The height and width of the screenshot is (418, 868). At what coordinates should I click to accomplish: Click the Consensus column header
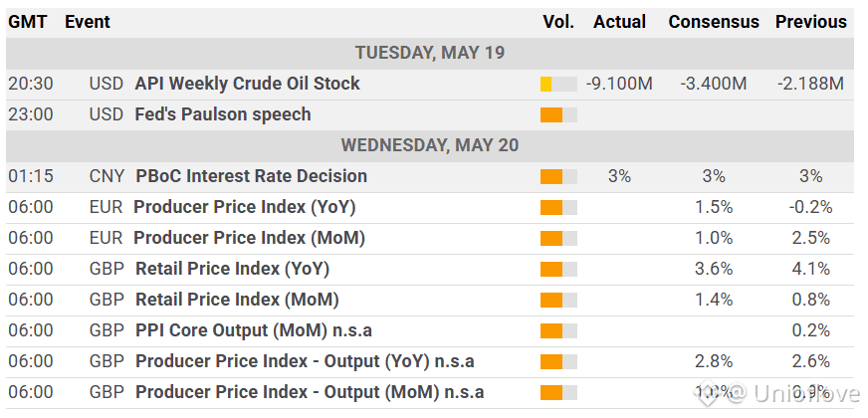click(x=714, y=22)
